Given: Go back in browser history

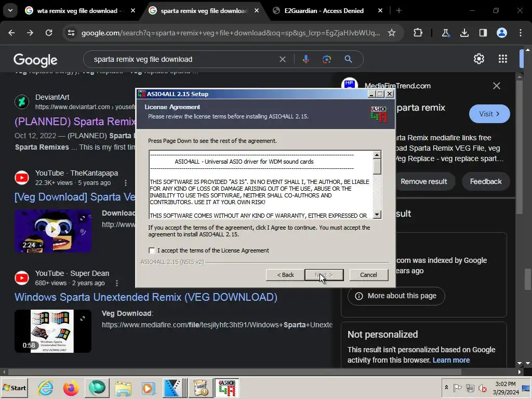Looking at the screenshot, I should [11, 33].
